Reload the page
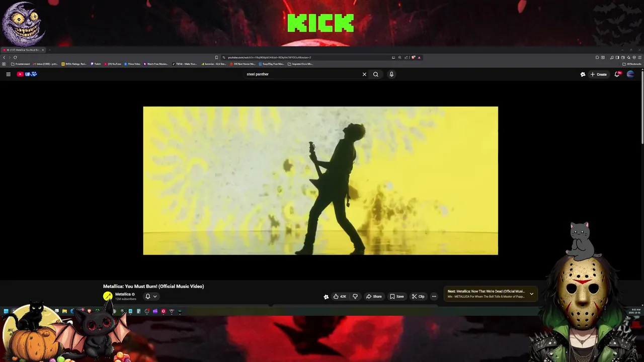Viewport: 644px width, 362px height. point(15,57)
